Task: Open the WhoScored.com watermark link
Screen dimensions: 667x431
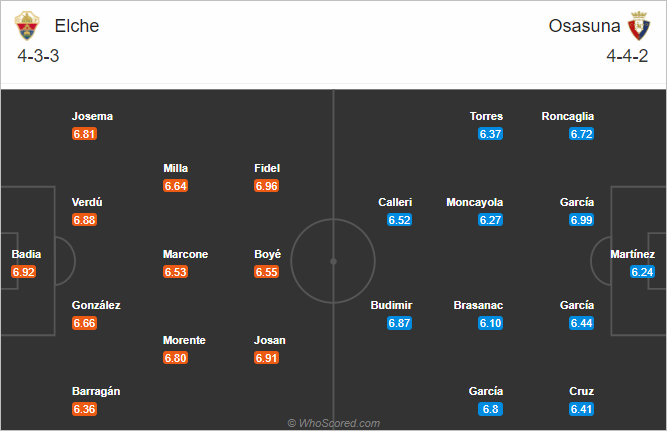Action: (334, 423)
